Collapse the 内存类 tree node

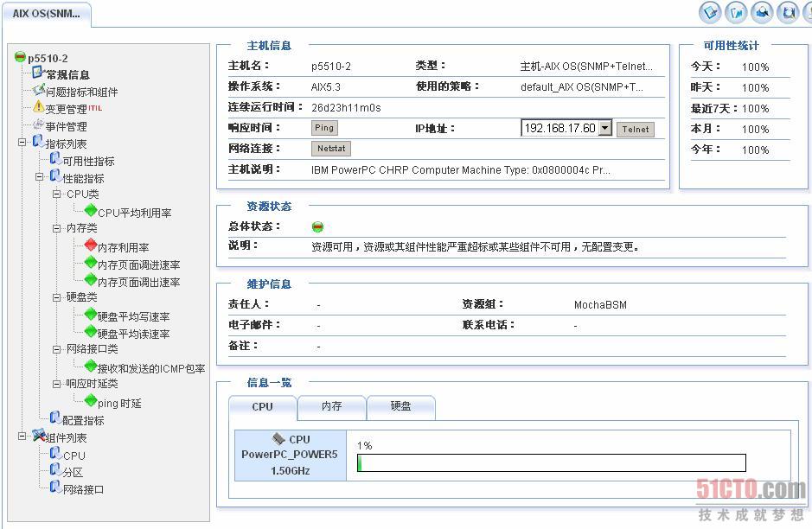[56, 228]
